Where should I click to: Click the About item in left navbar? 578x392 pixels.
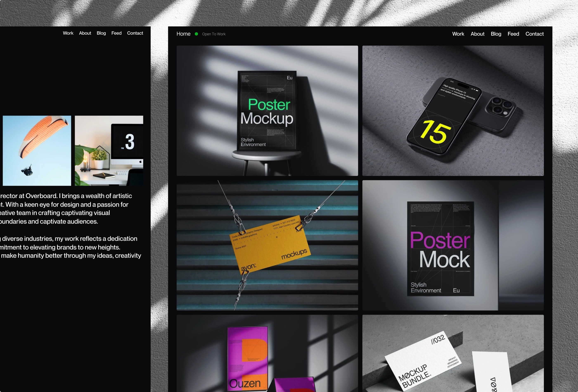pyautogui.click(x=85, y=33)
